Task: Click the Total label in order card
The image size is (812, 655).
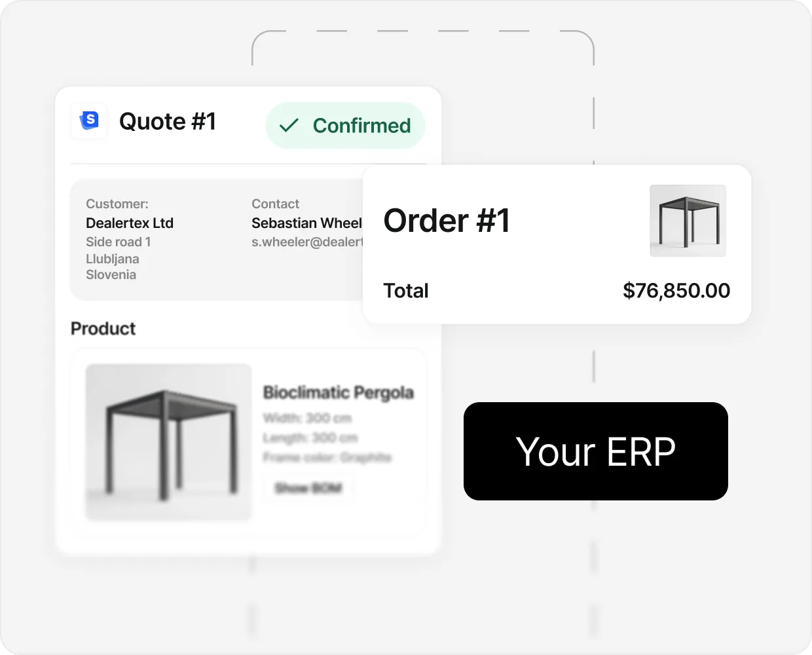Action: pos(406,290)
